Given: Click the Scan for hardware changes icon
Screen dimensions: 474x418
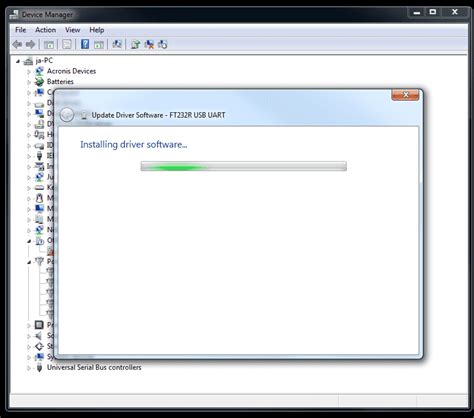Looking at the screenshot, I should pos(117,44).
